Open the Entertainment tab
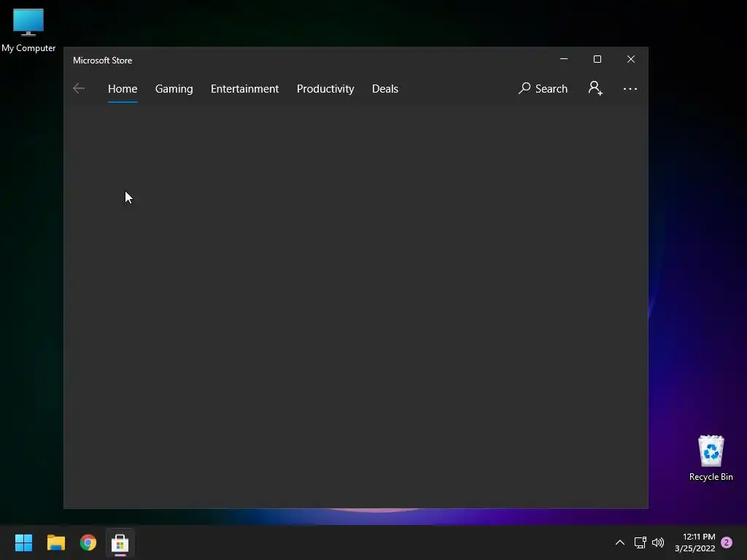 pyautogui.click(x=244, y=88)
